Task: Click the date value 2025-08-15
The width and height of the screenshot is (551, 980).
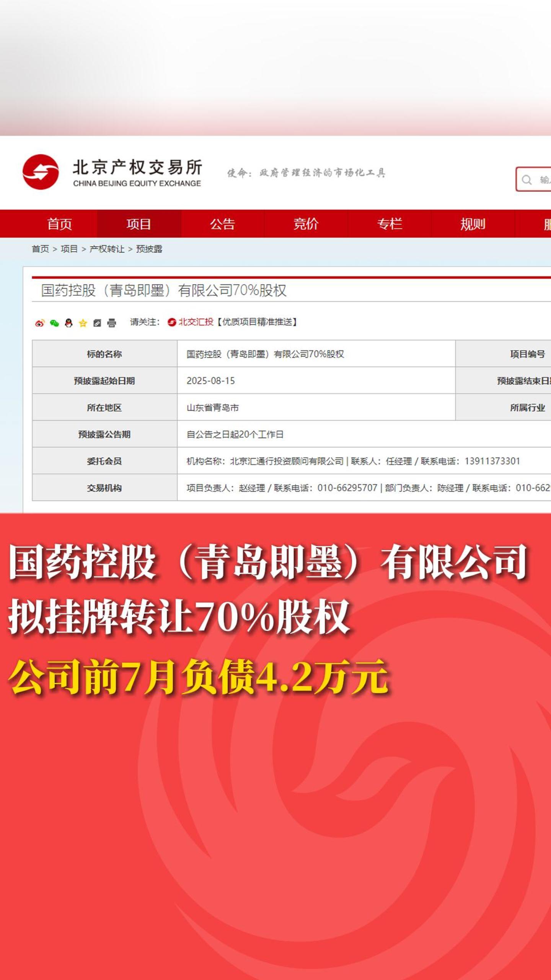Action: [210, 381]
